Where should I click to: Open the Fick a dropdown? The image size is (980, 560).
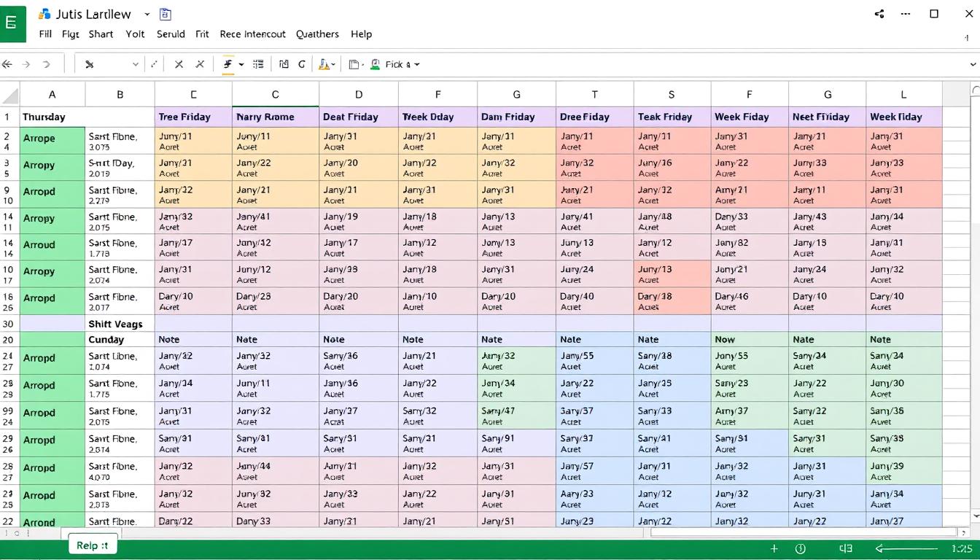pyautogui.click(x=403, y=64)
